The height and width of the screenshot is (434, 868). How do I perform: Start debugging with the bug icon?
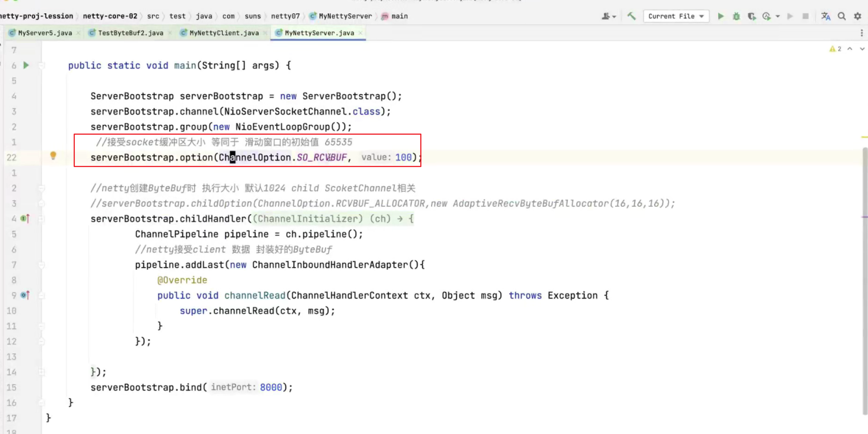click(736, 16)
